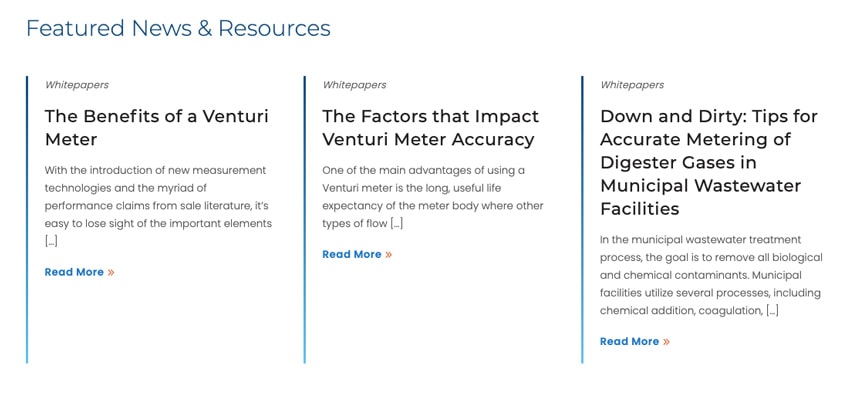Click the ellipsis after 'chemical addition, coagulation,'
Viewport: 850px width, 394px height.
(772, 311)
